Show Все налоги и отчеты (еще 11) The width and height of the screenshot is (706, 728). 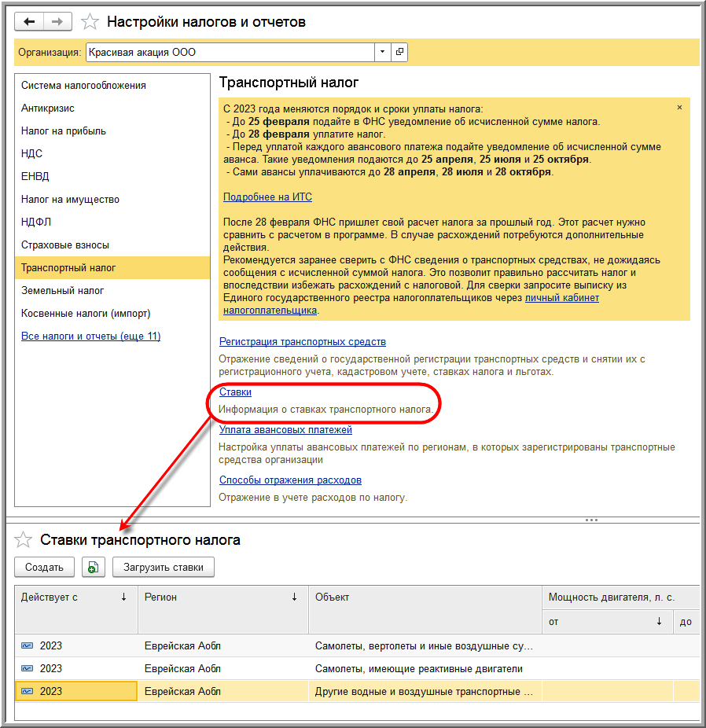[x=91, y=336]
